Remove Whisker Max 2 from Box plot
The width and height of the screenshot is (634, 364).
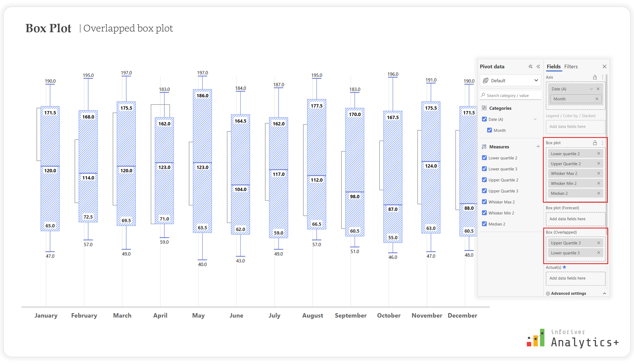tap(599, 173)
